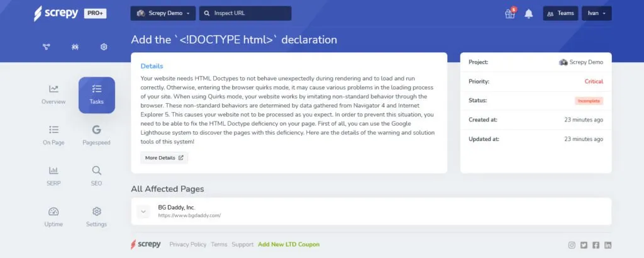Click the Screpy Demo project value in the info card

581,62
